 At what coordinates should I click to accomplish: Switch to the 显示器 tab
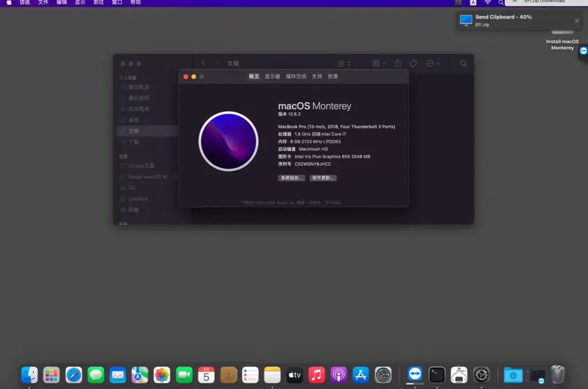(272, 76)
